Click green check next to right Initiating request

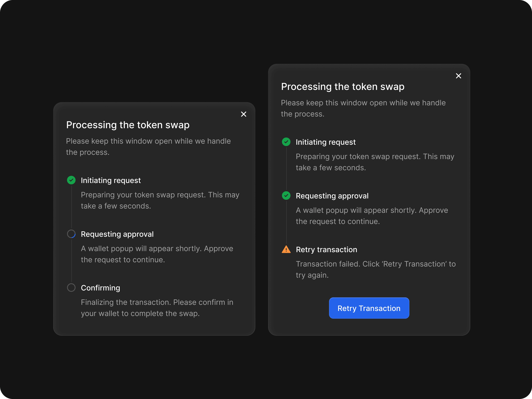(x=286, y=142)
